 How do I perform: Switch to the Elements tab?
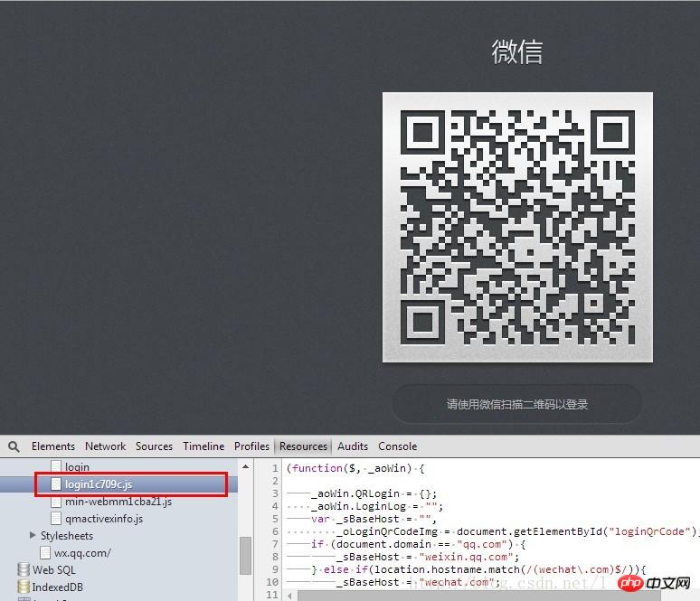[x=53, y=446]
